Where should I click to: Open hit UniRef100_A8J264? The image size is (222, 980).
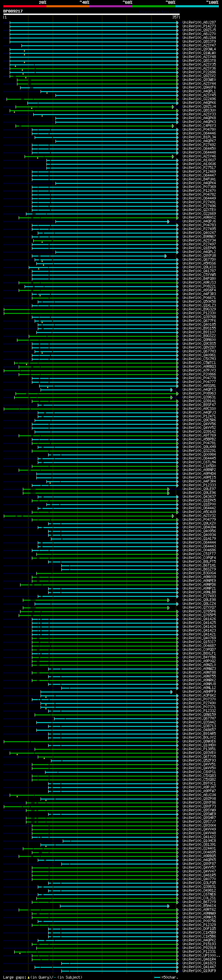(199, 38)
